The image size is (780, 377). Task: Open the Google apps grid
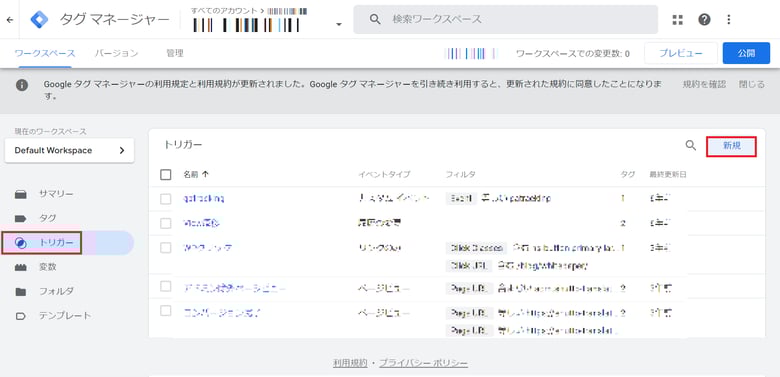(x=677, y=19)
